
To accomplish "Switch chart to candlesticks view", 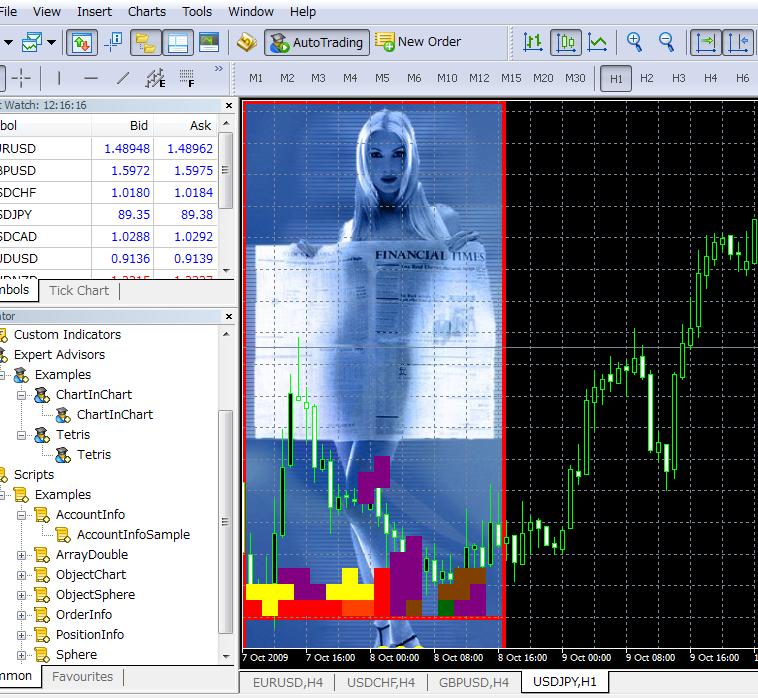I will (x=565, y=43).
